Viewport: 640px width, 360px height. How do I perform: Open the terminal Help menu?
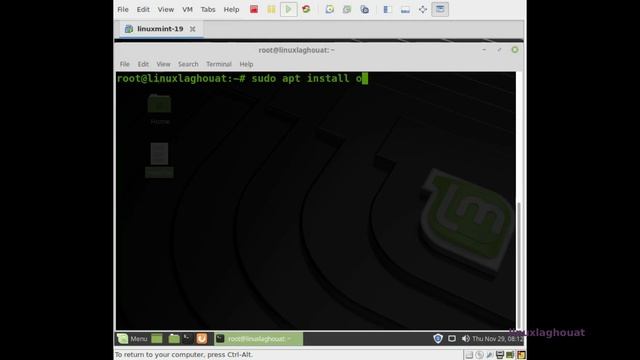(x=246, y=64)
